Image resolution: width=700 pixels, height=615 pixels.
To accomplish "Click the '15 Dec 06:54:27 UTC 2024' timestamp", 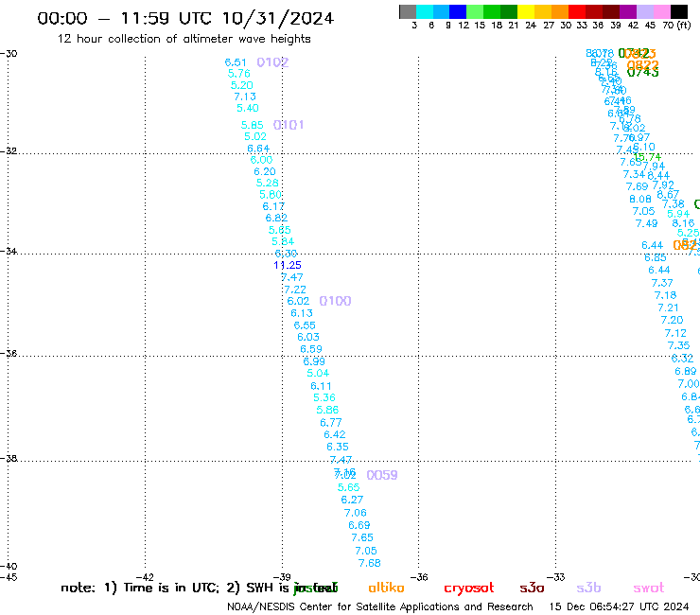I will pos(619,606).
